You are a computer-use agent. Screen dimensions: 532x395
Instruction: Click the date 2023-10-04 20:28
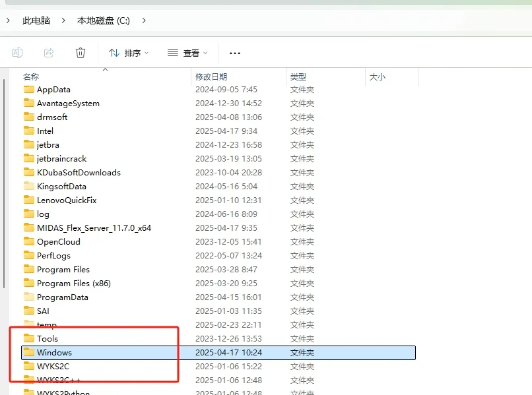[228, 173]
